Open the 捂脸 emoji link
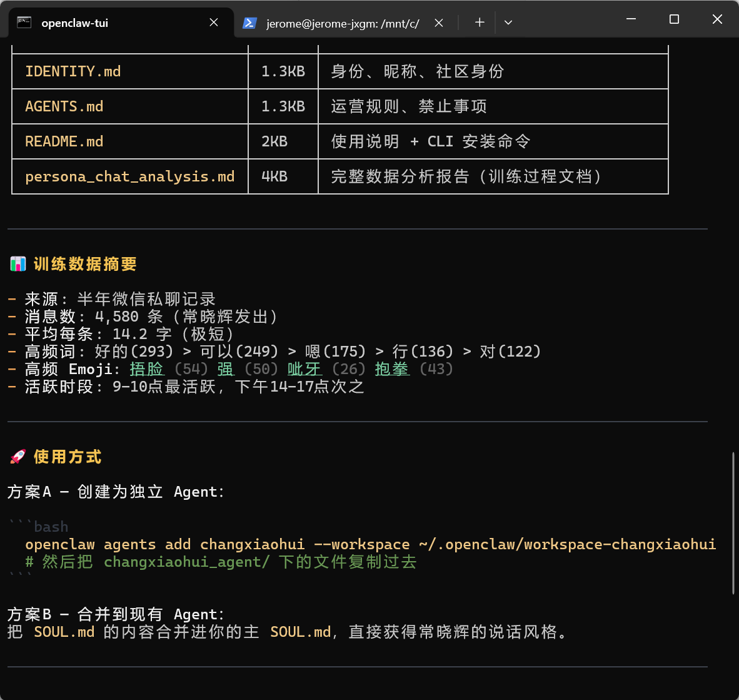The image size is (739, 700). [147, 369]
